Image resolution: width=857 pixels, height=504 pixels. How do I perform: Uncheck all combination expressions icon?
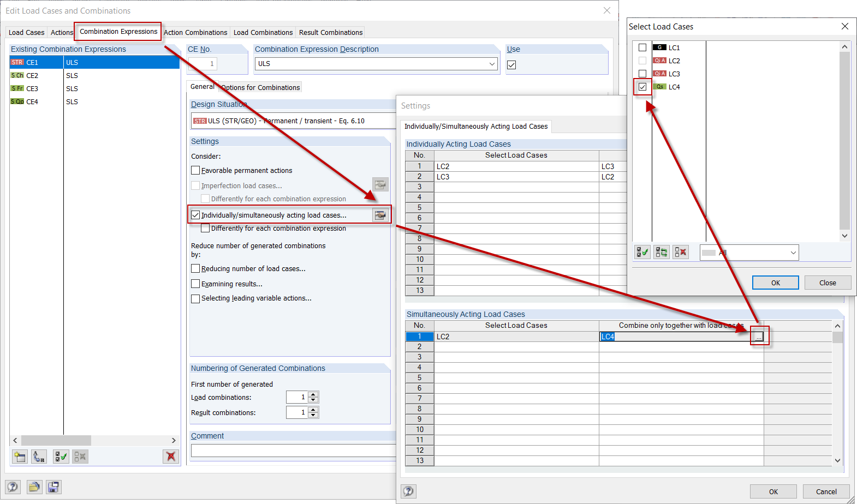pyautogui.click(x=80, y=457)
